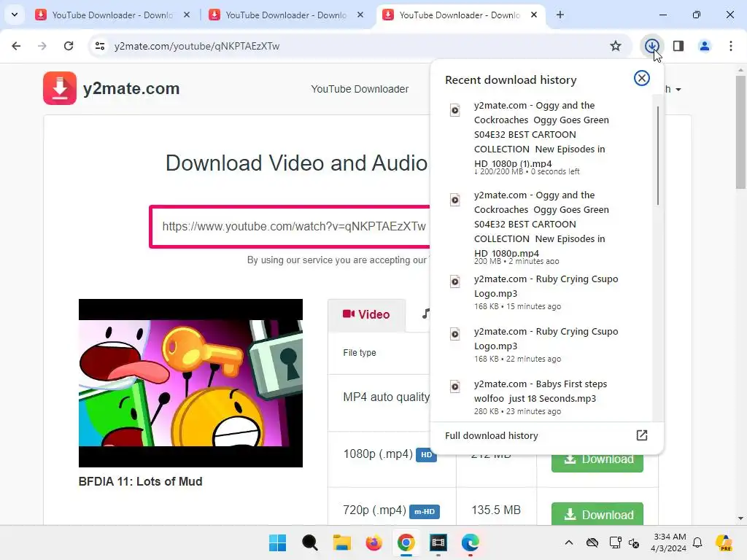Launch Firefox from the taskbar
The width and height of the screenshot is (747, 560).
[x=373, y=542]
